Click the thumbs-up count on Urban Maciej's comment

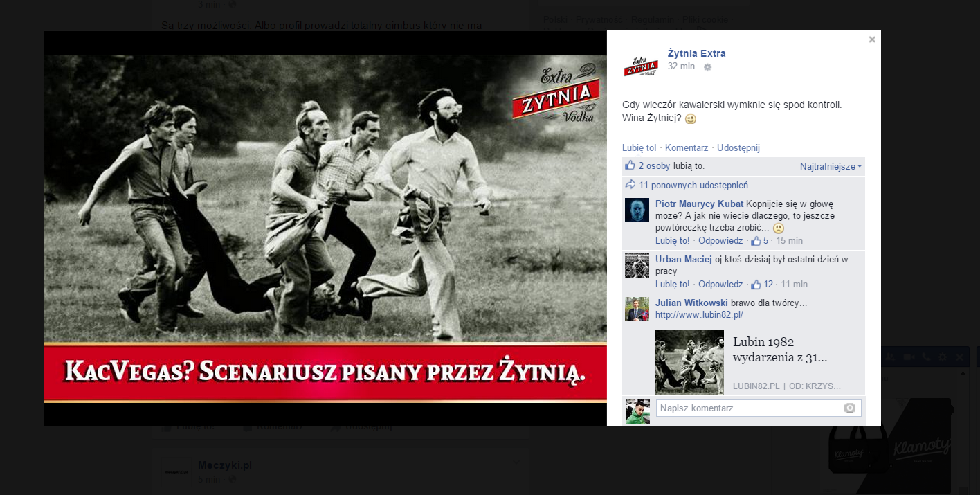tap(762, 285)
